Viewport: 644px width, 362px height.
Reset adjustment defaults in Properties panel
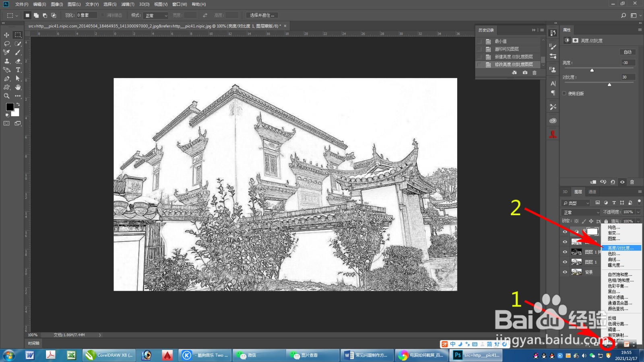click(x=613, y=182)
